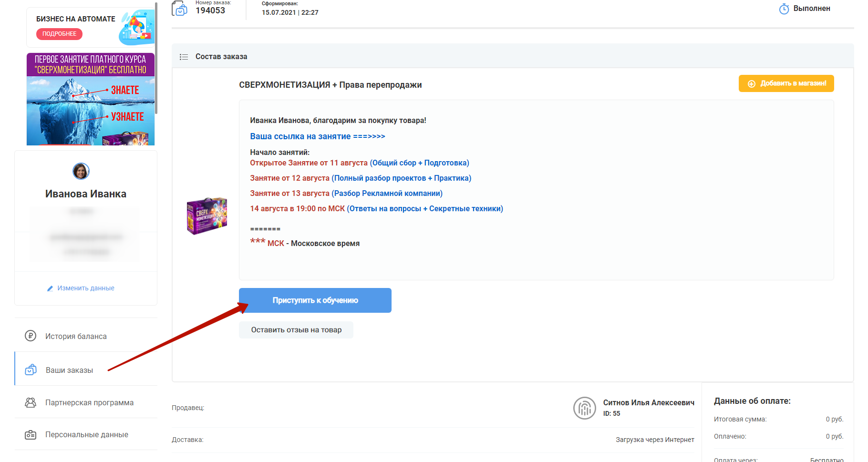Image resolution: width=868 pixels, height=462 pixels.
Task: Click the shopping bag icon for Ваши заказы
Action: point(31,370)
